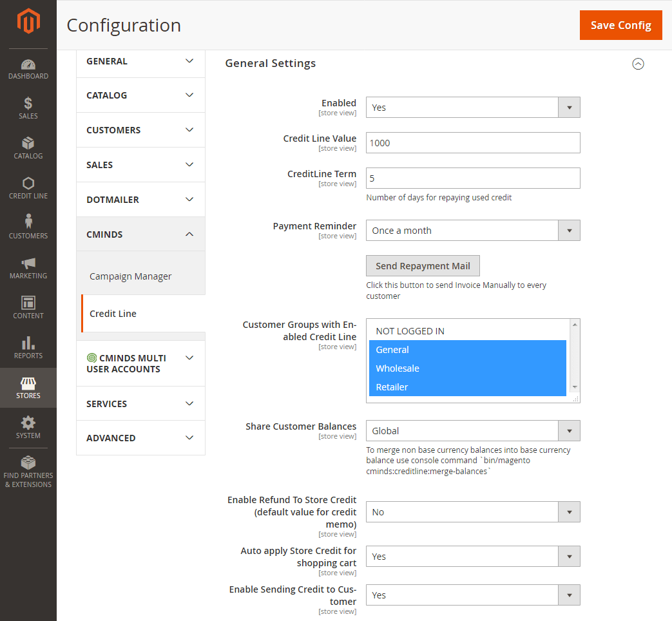Open the Payment Reminder dropdown

[x=472, y=231]
